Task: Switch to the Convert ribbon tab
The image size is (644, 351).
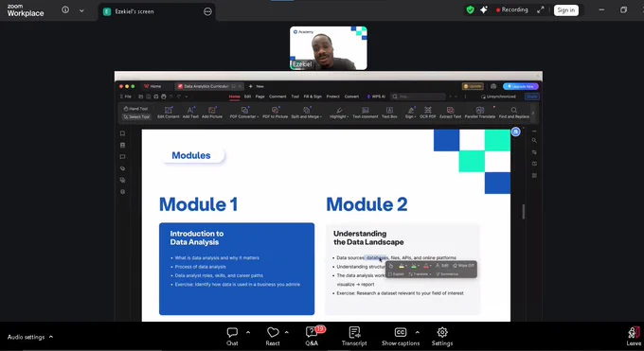Action: click(x=351, y=97)
